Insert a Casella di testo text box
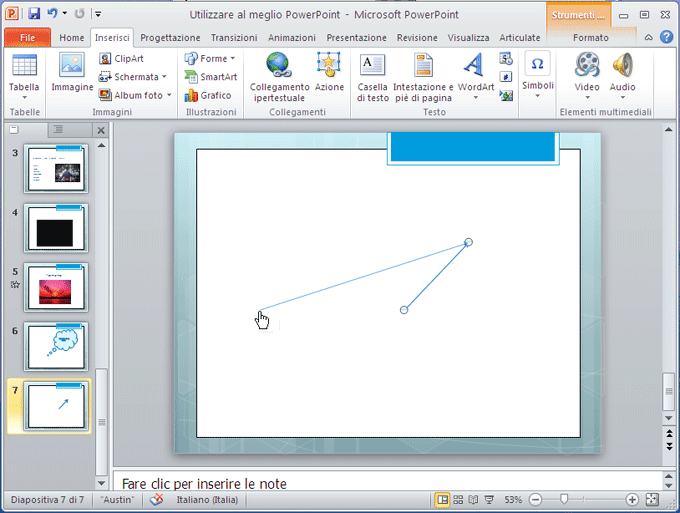This screenshot has width=680, height=513. pyautogui.click(x=373, y=78)
